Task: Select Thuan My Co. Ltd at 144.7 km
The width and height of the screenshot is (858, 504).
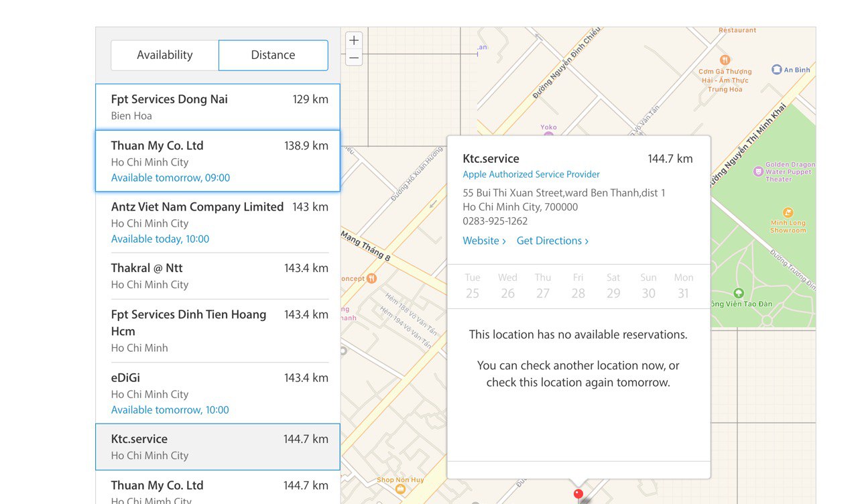Action: point(218,488)
